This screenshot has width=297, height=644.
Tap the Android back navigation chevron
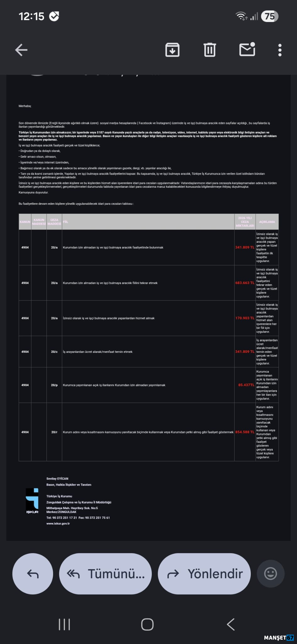pos(231,625)
